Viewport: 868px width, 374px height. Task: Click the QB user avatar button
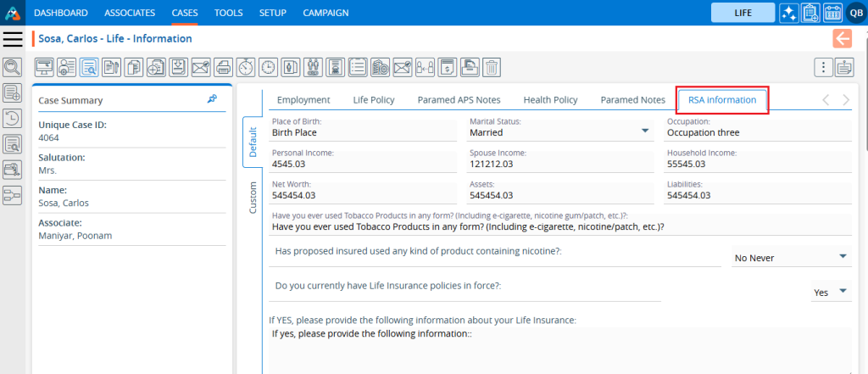(854, 13)
